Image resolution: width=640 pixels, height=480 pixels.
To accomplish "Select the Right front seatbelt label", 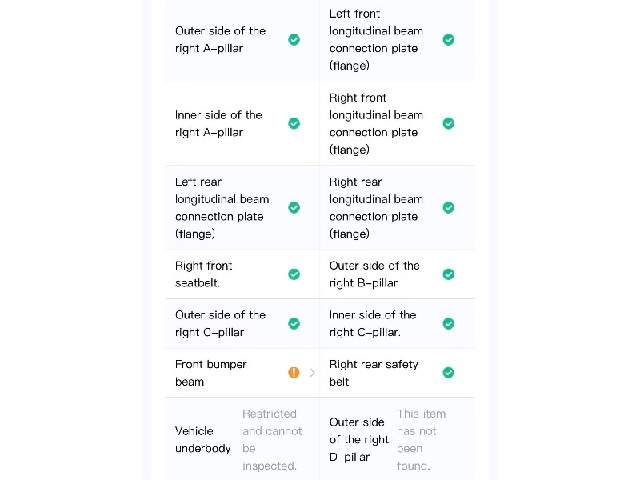I will click(x=204, y=274).
